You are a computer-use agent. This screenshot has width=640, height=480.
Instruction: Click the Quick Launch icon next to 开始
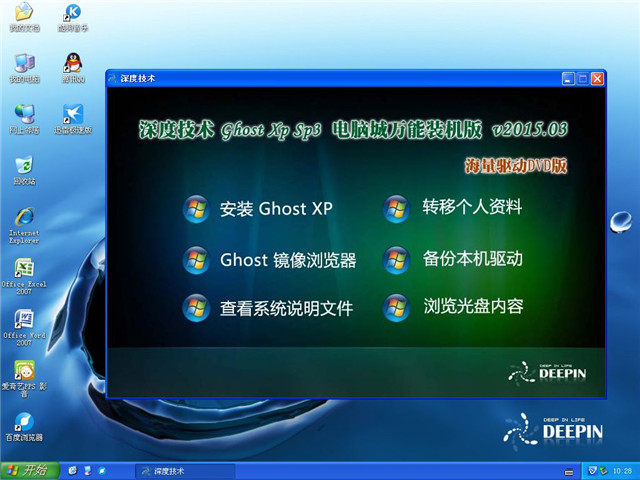[73, 471]
